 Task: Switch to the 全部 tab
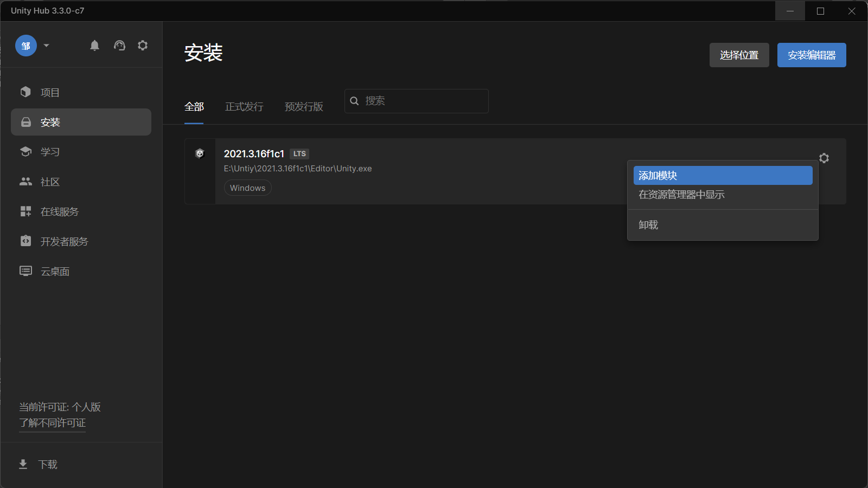pos(194,107)
